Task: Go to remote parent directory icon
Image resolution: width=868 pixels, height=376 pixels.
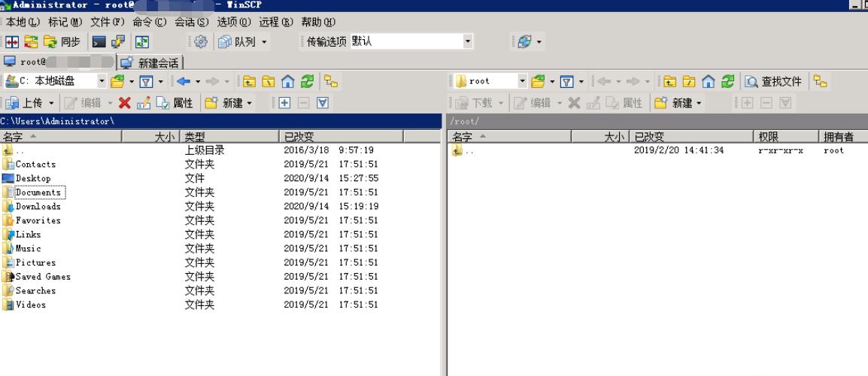Action: [x=670, y=81]
